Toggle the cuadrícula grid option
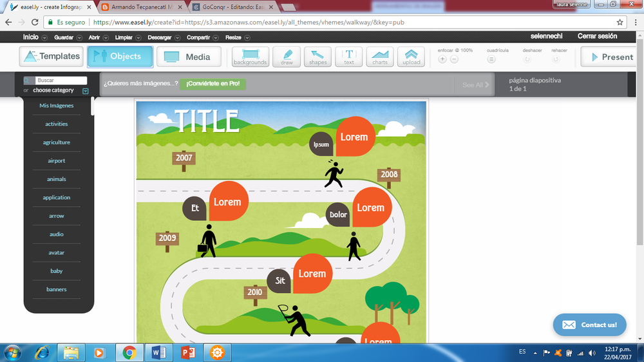 tap(491, 59)
